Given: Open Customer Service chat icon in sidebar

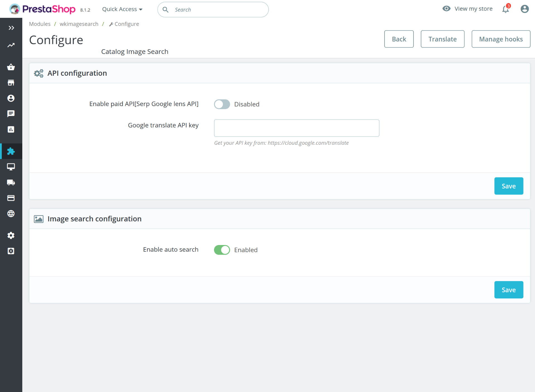Looking at the screenshot, I should pyautogui.click(x=11, y=114).
